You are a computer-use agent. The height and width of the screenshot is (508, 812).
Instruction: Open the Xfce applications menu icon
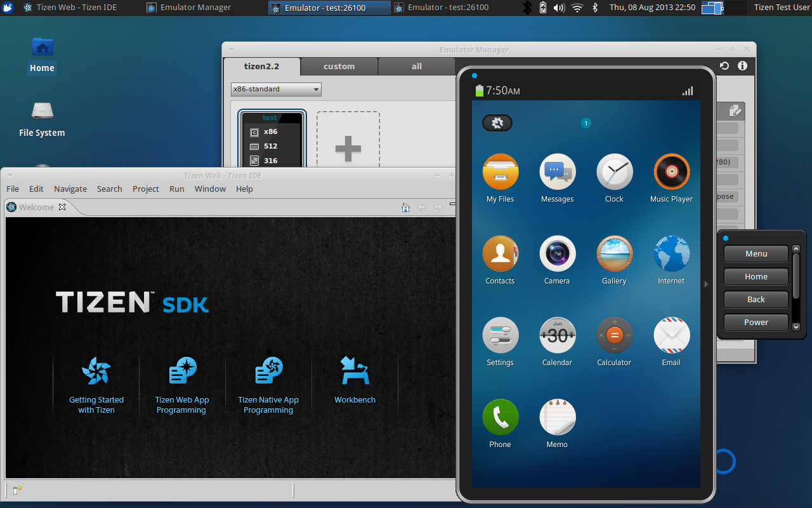point(8,8)
